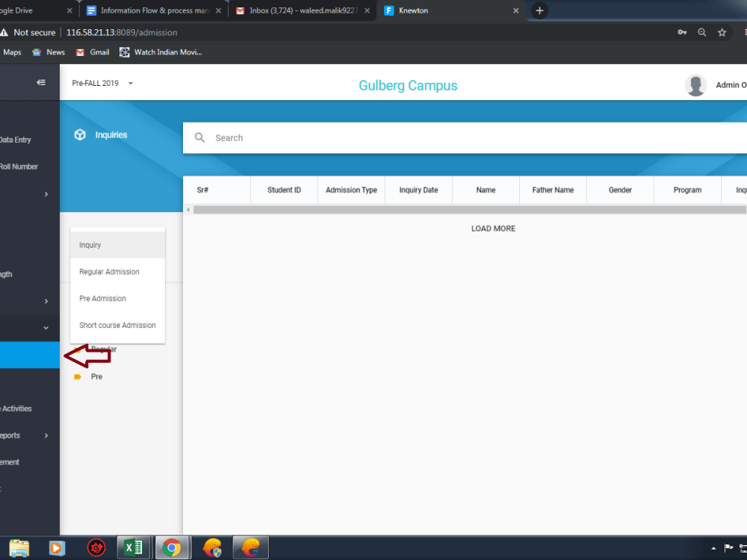Open the Pre-FALL 2019 semester dropdown
This screenshot has width=747, height=560.
click(x=102, y=83)
